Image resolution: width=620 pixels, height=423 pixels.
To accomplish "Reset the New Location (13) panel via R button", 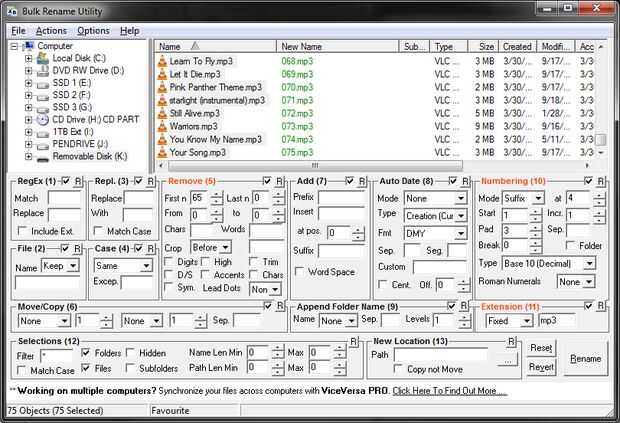I will pyautogui.click(x=512, y=342).
